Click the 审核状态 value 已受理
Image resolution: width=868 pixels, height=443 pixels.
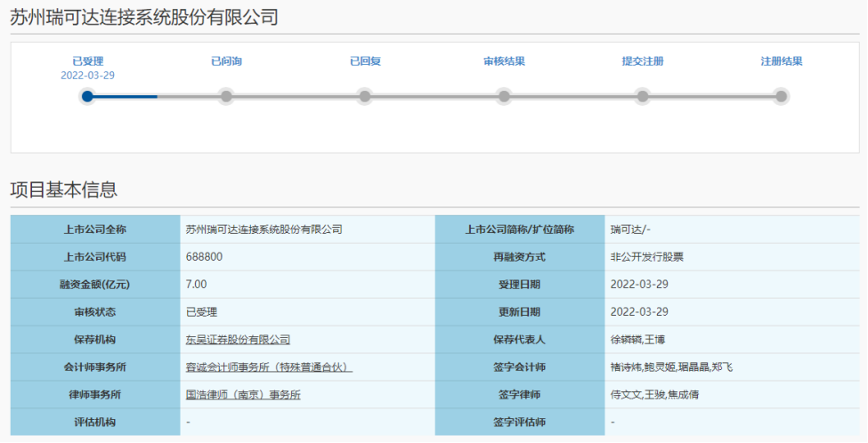201,312
